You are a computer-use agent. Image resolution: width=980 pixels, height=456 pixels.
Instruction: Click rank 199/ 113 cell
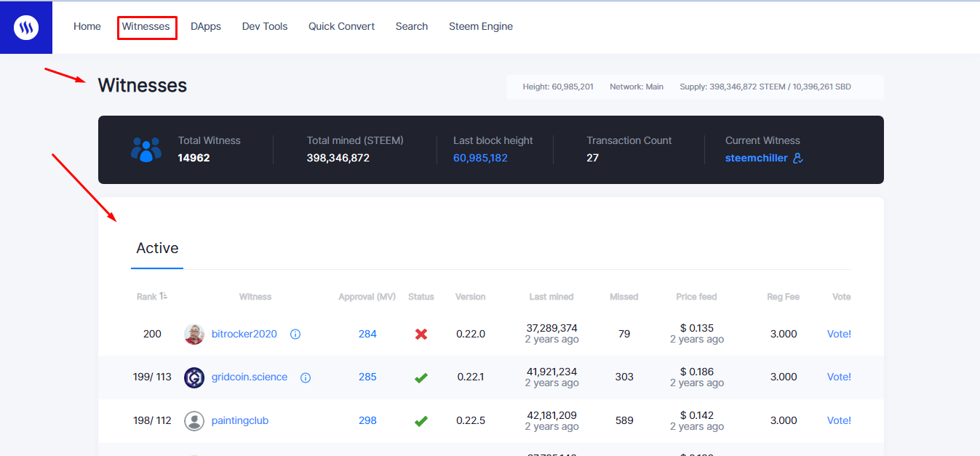pos(152,377)
